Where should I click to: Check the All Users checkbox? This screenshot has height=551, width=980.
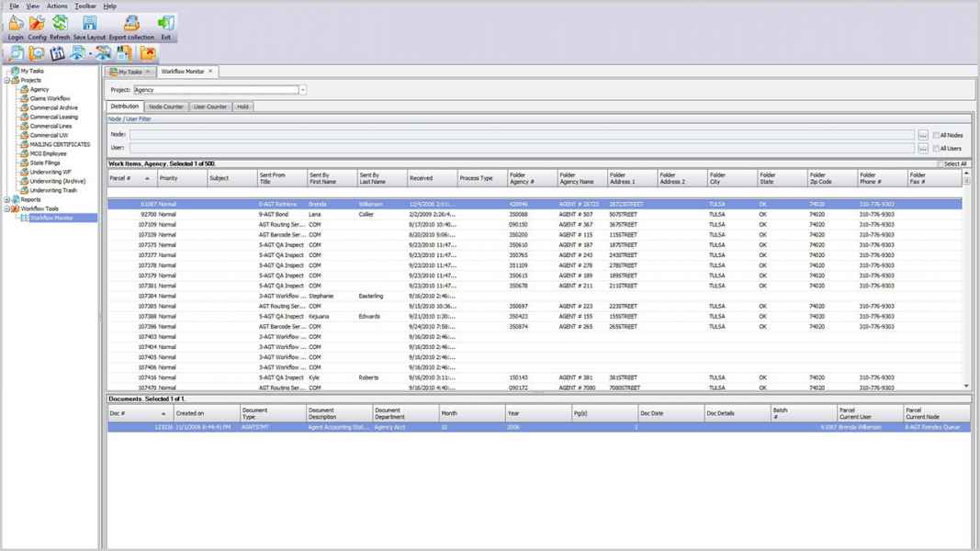pyautogui.click(x=936, y=148)
